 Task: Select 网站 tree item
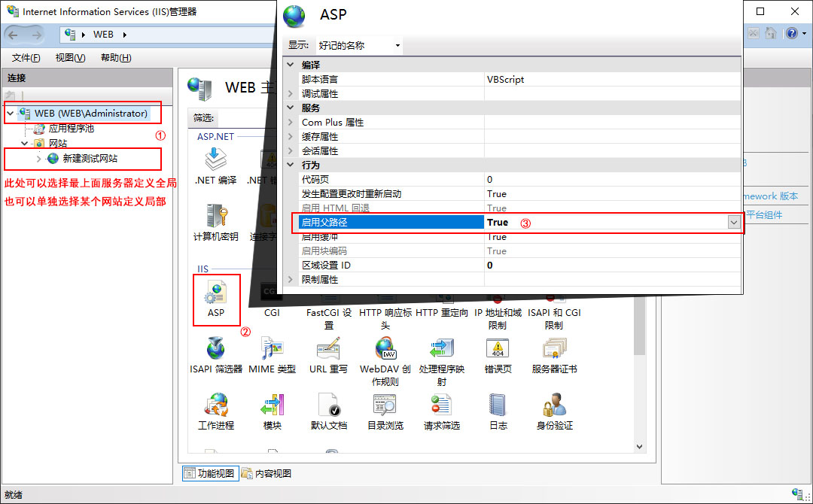coord(57,143)
